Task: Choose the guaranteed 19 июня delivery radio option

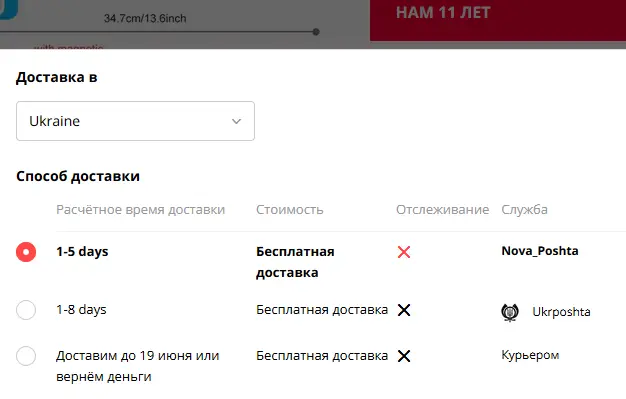Action: coord(26,356)
